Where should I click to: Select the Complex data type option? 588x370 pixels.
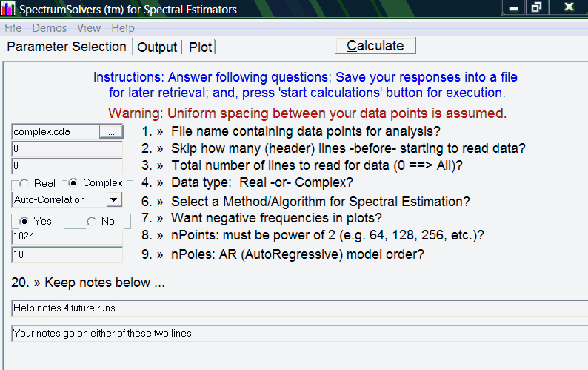click(x=73, y=183)
